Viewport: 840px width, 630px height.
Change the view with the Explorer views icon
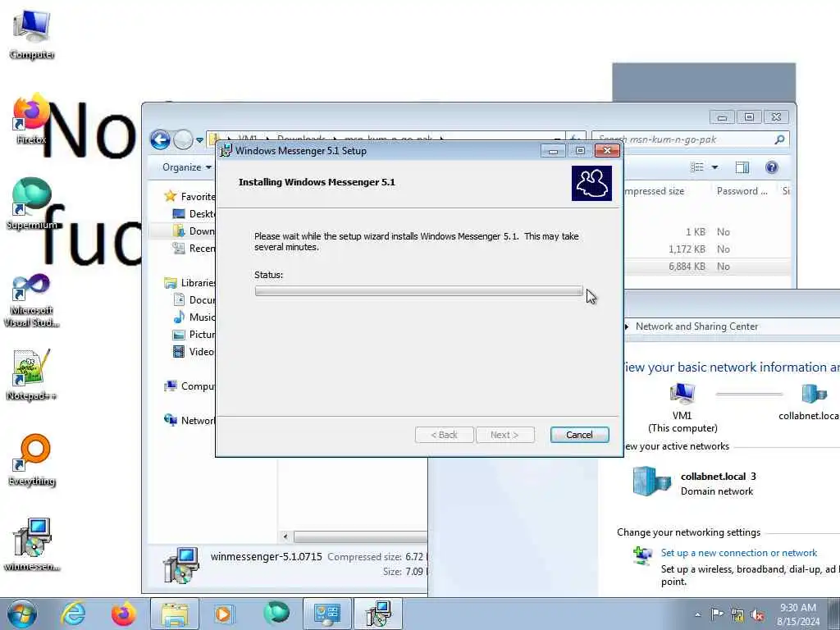697,167
